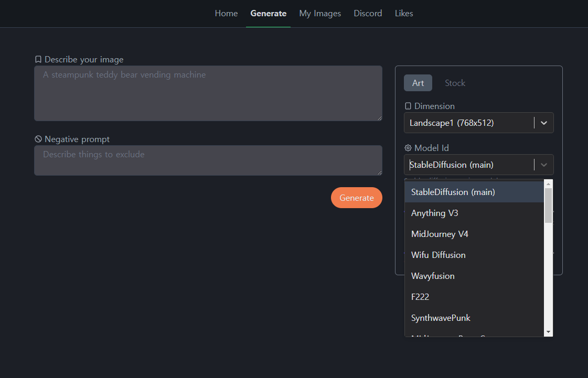Click the gear icon beside Model Id
The height and width of the screenshot is (378, 588).
pyautogui.click(x=408, y=148)
